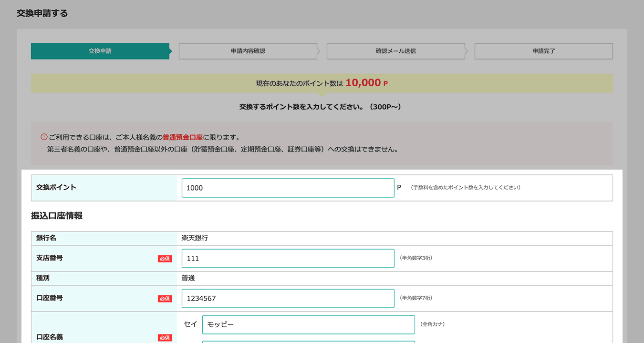Screen dimensions: 644x343
Task: Select the 交換申請 progress step
Action: [x=100, y=51]
